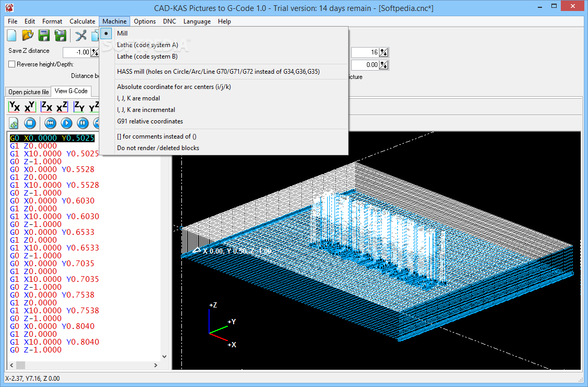Viewport: 588px width, 387px height.
Task: Open file using yellow folder icon
Action: coord(28,35)
